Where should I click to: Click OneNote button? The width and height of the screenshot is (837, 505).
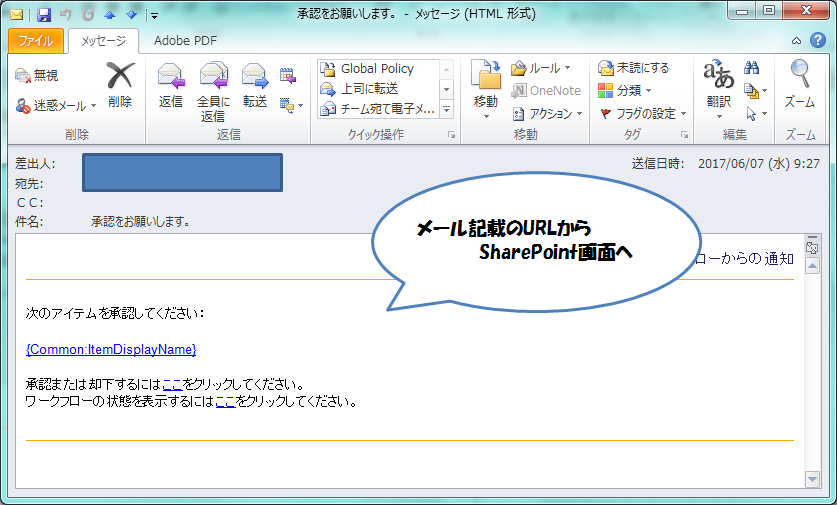(x=546, y=91)
